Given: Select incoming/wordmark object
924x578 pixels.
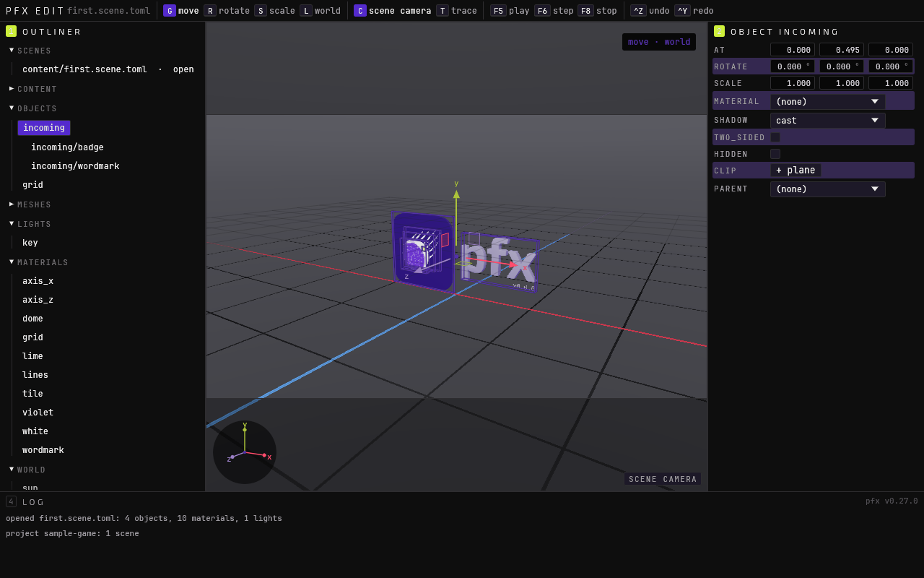Looking at the screenshot, I should pos(75,166).
